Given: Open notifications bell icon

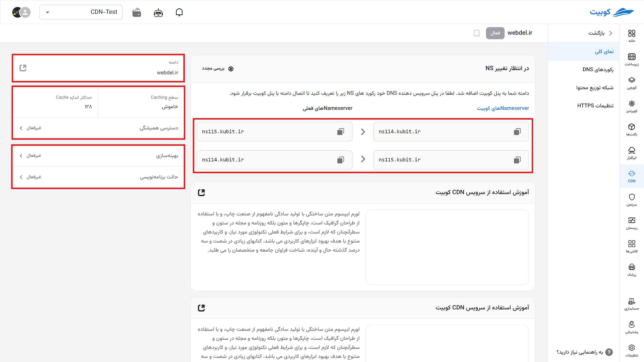Looking at the screenshot, I should pos(179,12).
